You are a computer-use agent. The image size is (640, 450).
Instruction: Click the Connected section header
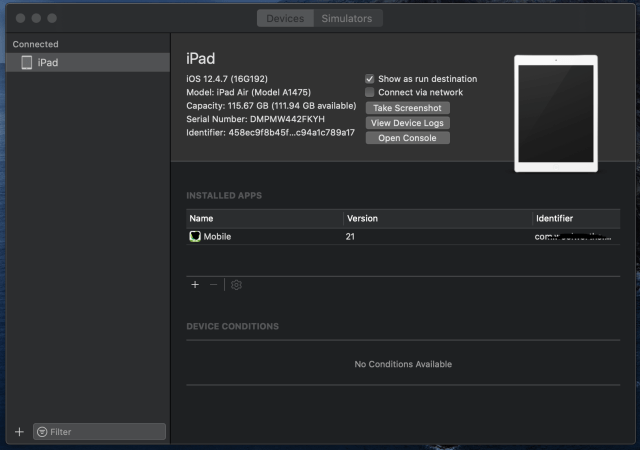point(36,44)
